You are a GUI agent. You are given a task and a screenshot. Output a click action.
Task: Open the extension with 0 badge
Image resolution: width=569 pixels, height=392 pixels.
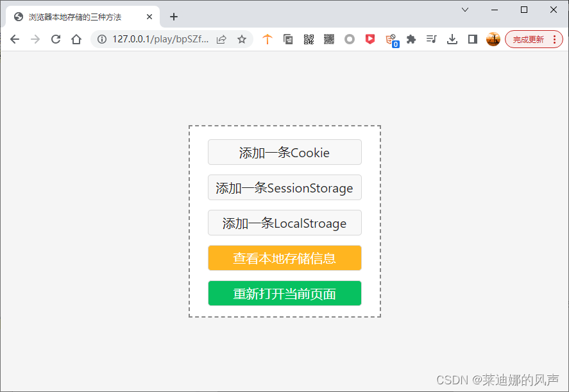click(x=391, y=40)
